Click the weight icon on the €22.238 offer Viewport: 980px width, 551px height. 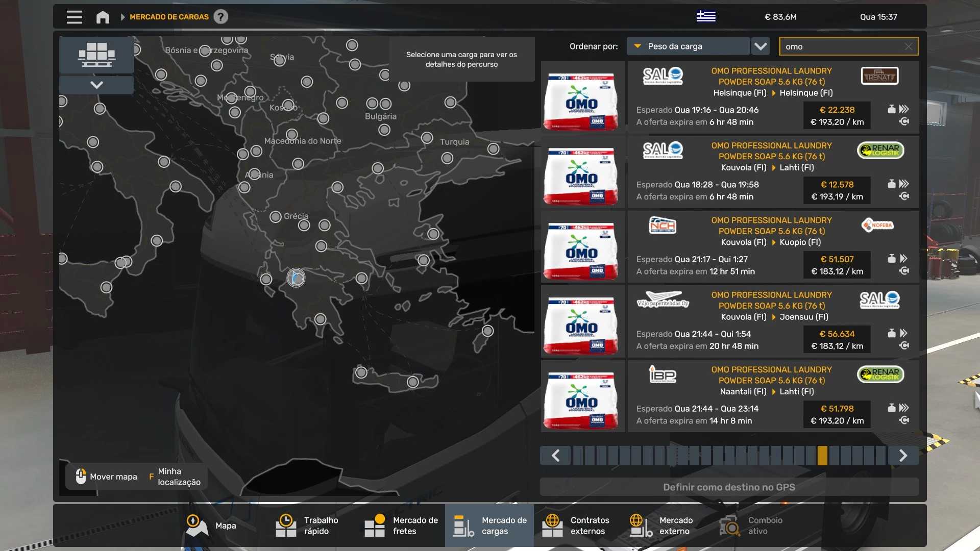click(892, 109)
